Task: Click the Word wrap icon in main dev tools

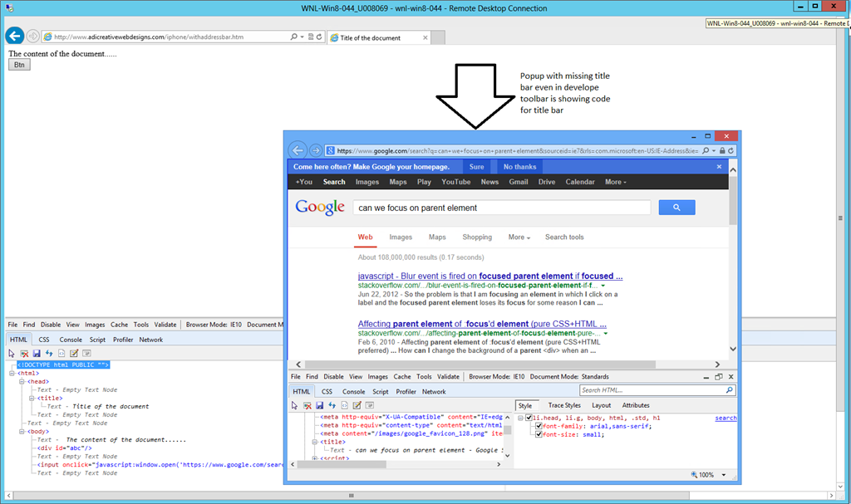Action: click(x=86, y=353)
